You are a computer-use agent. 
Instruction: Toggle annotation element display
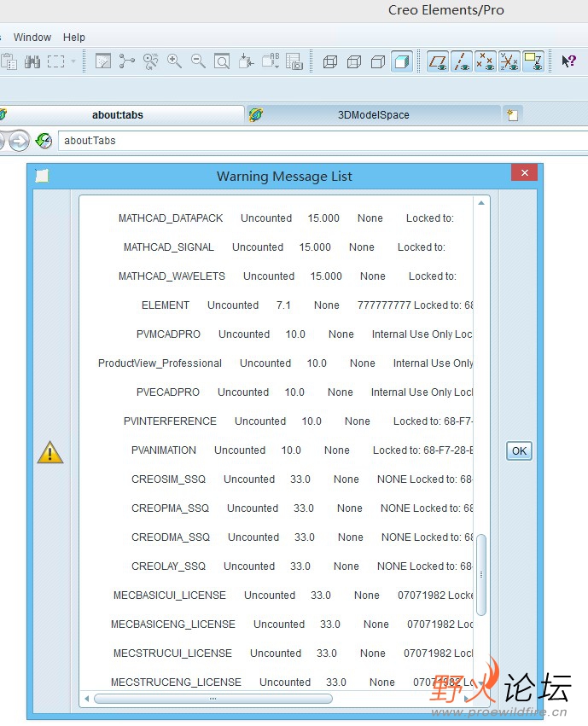(x=533, y=61)
